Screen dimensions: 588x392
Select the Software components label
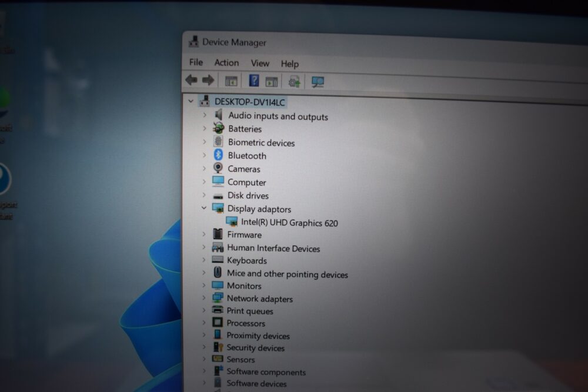pos(266,372)
